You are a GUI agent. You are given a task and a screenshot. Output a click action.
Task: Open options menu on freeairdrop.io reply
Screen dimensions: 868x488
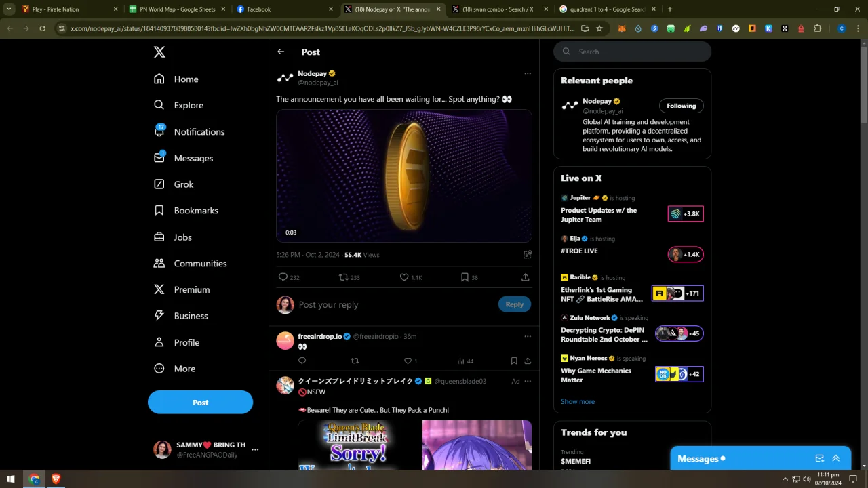528,336
